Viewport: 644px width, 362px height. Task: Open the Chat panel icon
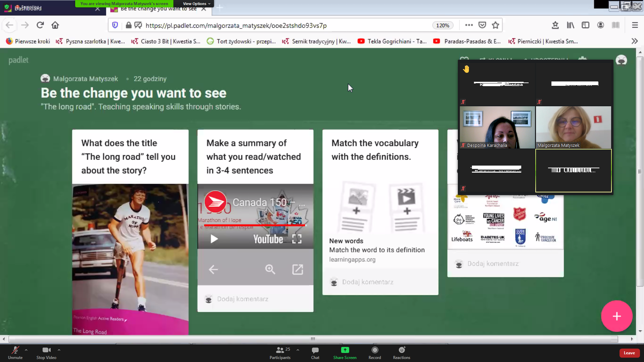click(x=315, y=350)
